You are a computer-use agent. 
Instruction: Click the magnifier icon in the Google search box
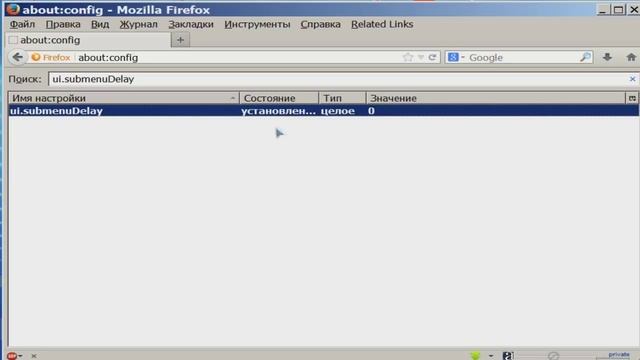(x=585, y=57)
